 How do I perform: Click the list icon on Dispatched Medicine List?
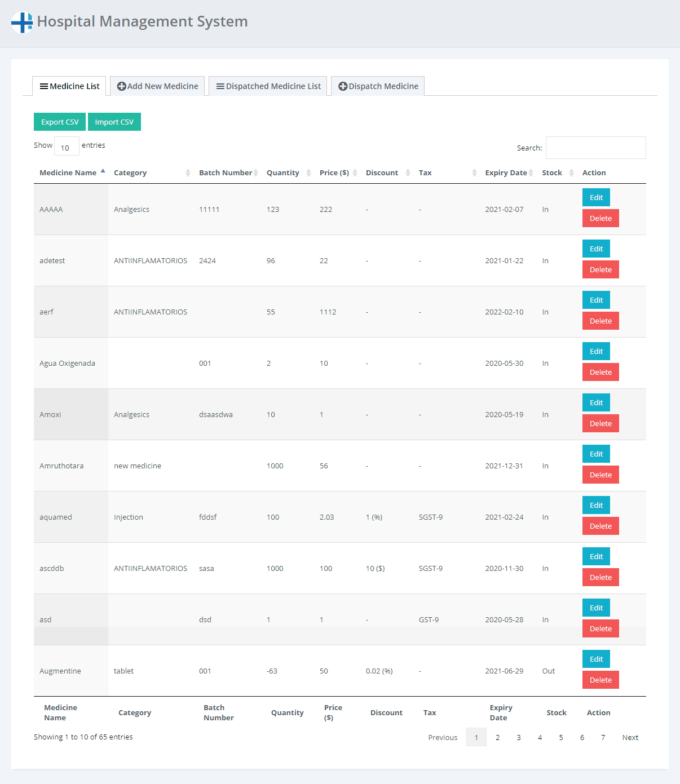coord(220,86)
